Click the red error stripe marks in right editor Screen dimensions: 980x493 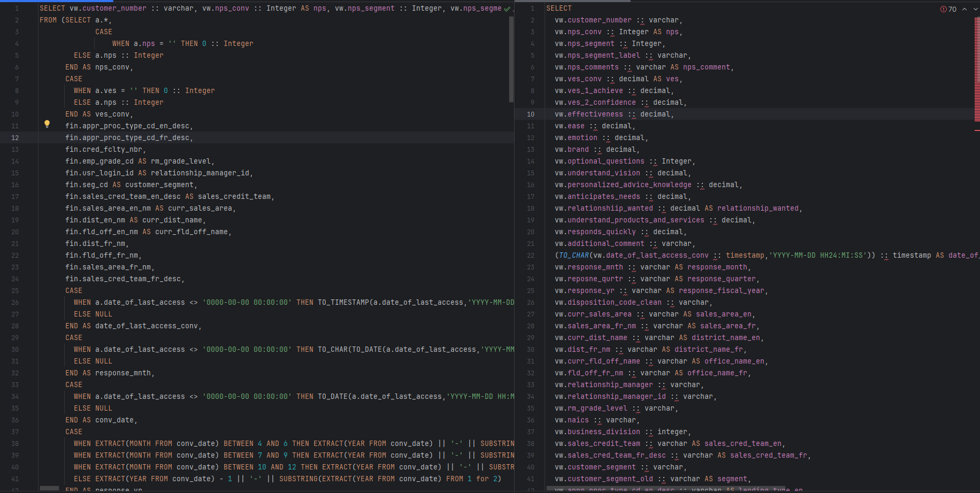coord(977,70)
